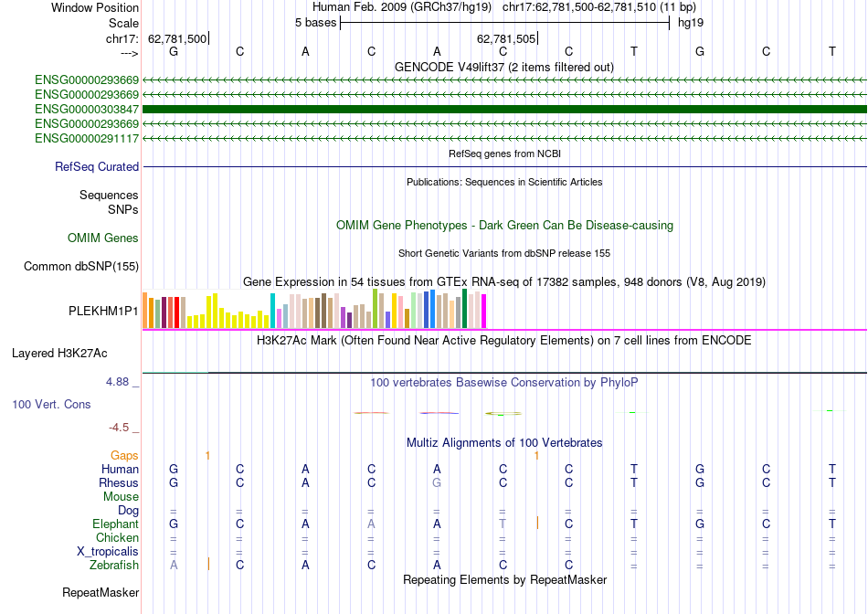
Task: Open the ENSG00000303847 gene label
Action: 87,109
